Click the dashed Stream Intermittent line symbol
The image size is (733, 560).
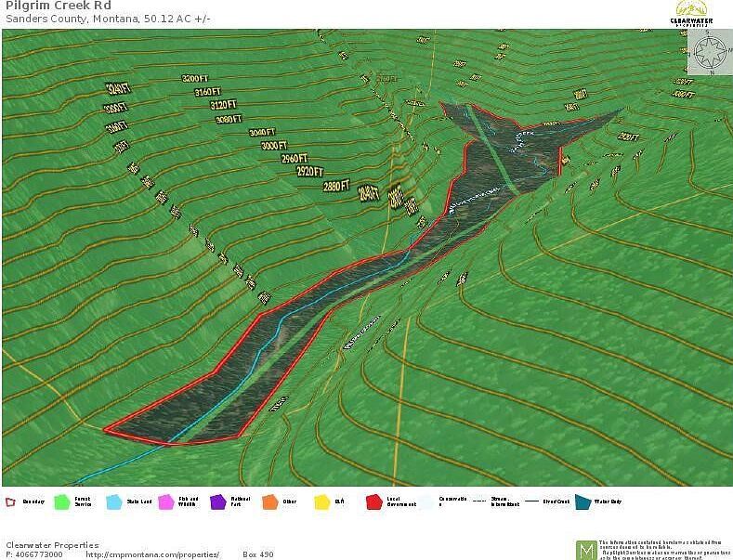tap(479, 501)
